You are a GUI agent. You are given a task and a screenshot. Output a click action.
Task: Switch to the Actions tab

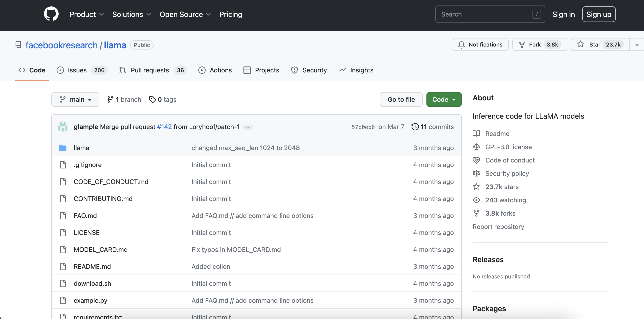215,70
